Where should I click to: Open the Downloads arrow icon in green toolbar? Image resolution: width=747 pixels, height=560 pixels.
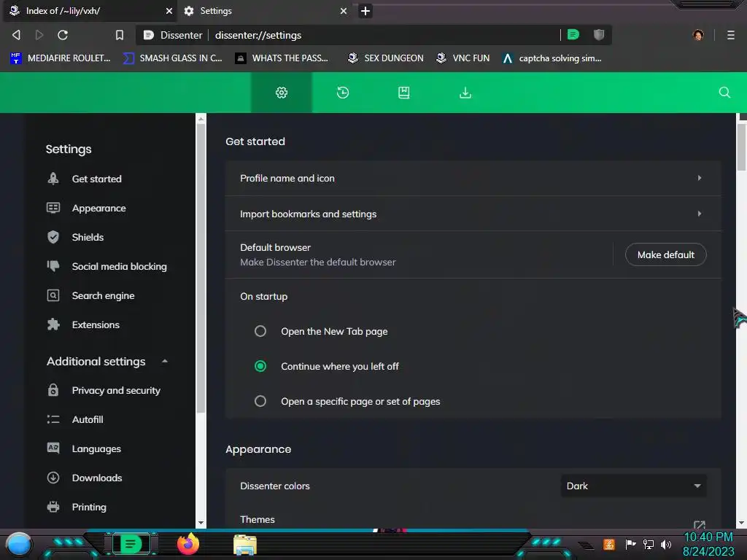(465, 93)
